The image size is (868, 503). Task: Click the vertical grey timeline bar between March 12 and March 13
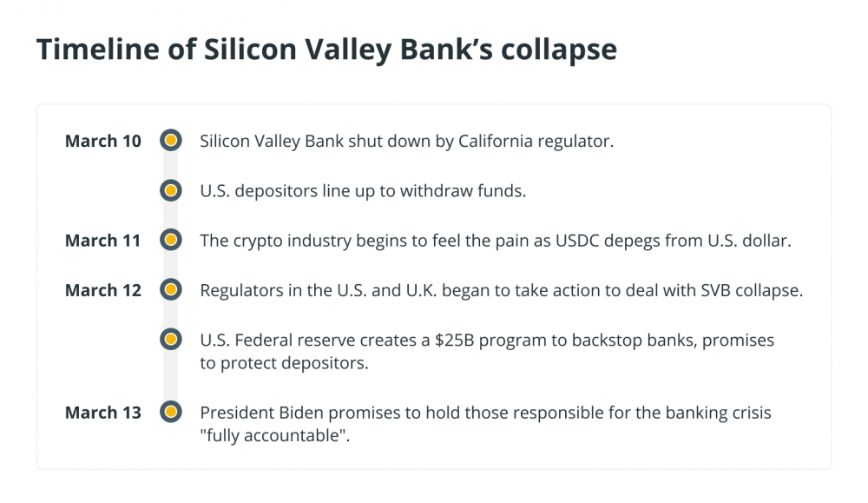pyautogui.click(x=170, y=375)
